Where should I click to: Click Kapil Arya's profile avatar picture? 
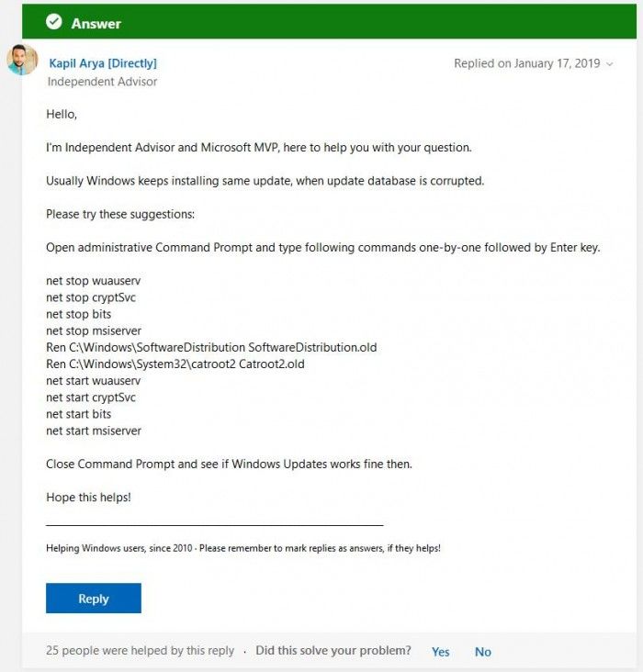[x=22, y=61]
